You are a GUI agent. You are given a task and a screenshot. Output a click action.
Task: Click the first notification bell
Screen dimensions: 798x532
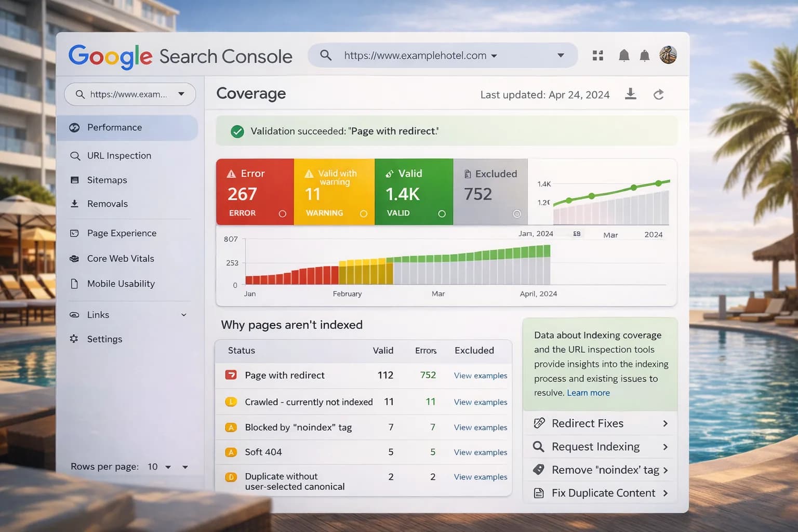pos(624,56)
